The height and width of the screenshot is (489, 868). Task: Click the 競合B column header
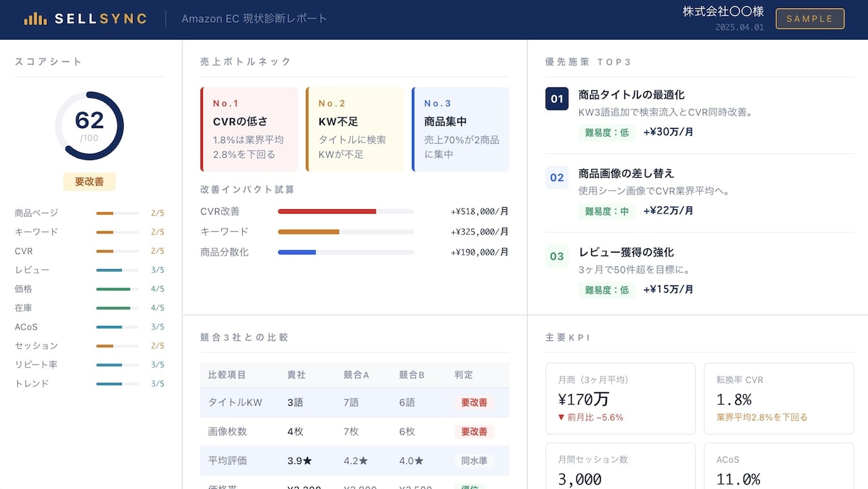(x=412, y=375)
